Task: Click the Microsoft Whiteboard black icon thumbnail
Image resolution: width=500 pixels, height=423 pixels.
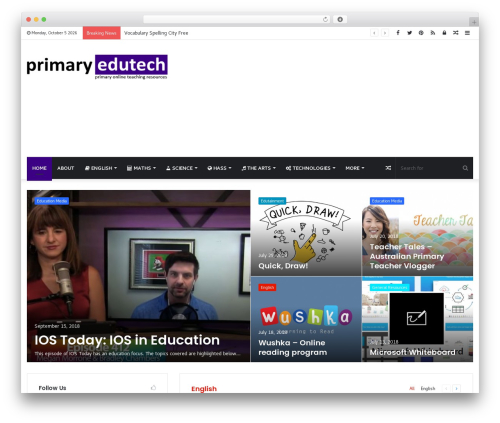Action: coord(417,318)
